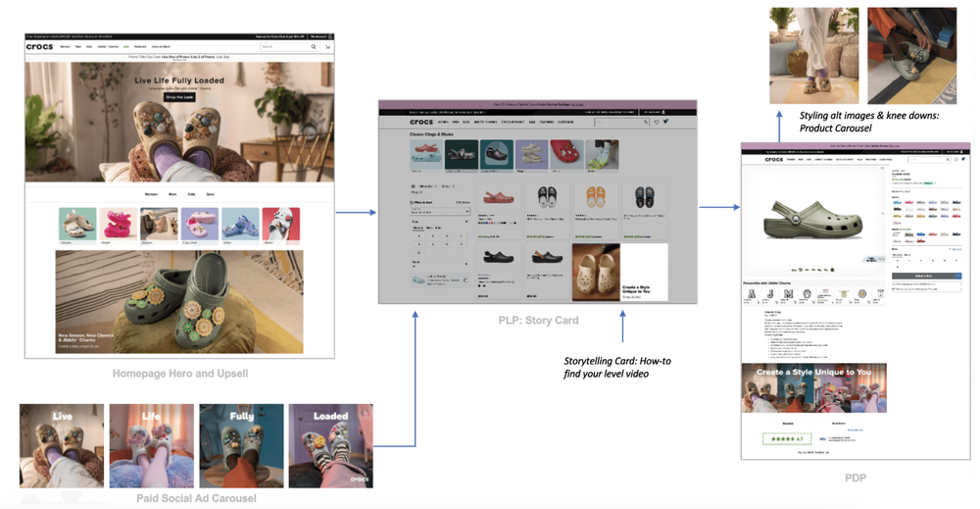Tick the checkbox in the PLP sidebar promo
The width and height of the screenshot is (980, 509).
(x=465, y=280)
